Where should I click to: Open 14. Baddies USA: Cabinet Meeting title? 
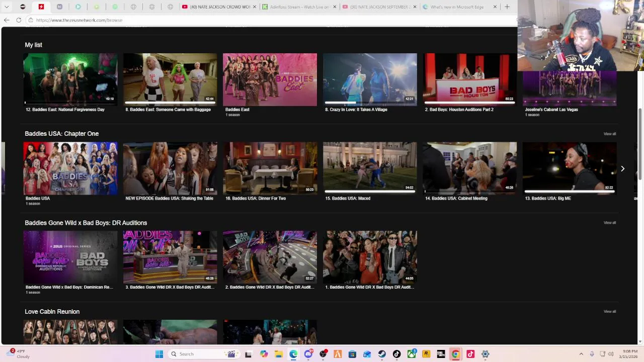[456, 199]
